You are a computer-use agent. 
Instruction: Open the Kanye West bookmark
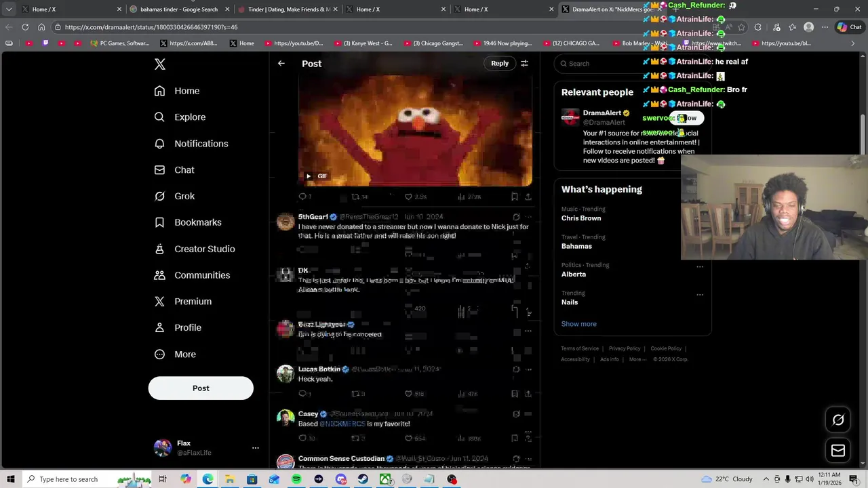[x=363, y=43]
